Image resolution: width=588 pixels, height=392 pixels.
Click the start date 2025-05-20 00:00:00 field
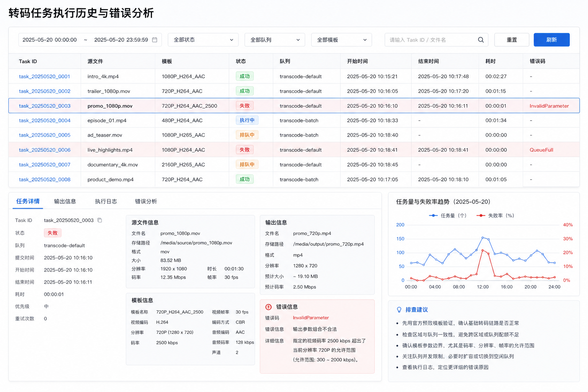50,40
